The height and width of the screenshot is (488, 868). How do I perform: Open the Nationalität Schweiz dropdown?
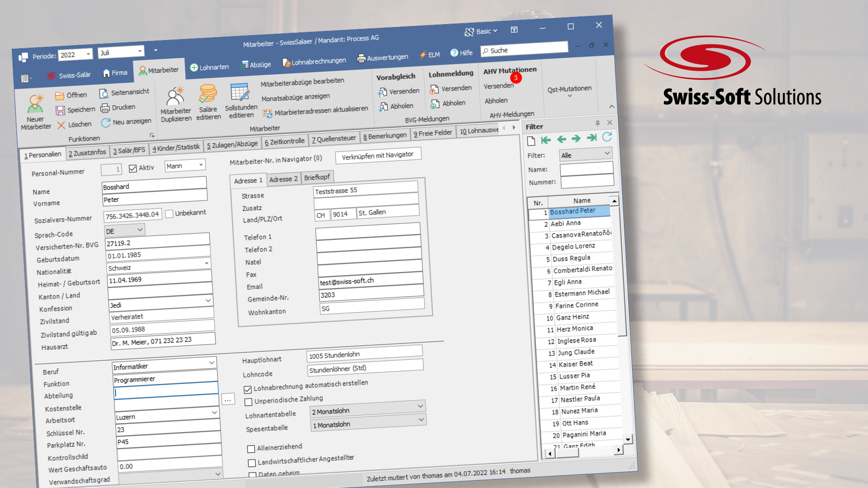pos(207,263)
